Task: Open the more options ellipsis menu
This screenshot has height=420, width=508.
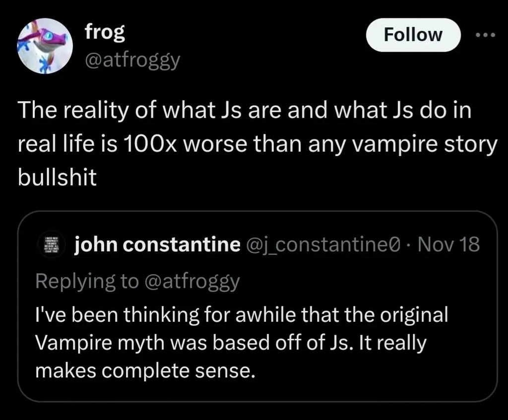Action: 485,35
